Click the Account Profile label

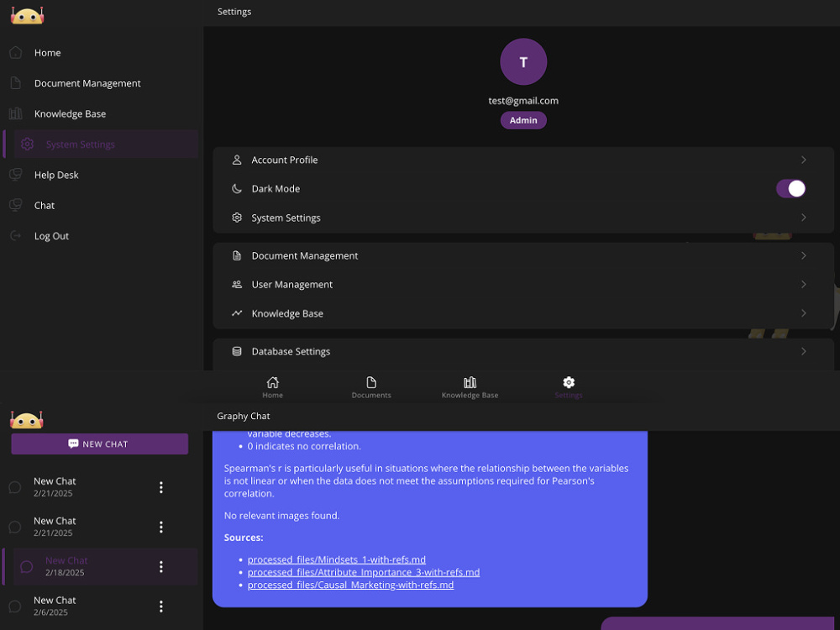click(x=285, y=160)
